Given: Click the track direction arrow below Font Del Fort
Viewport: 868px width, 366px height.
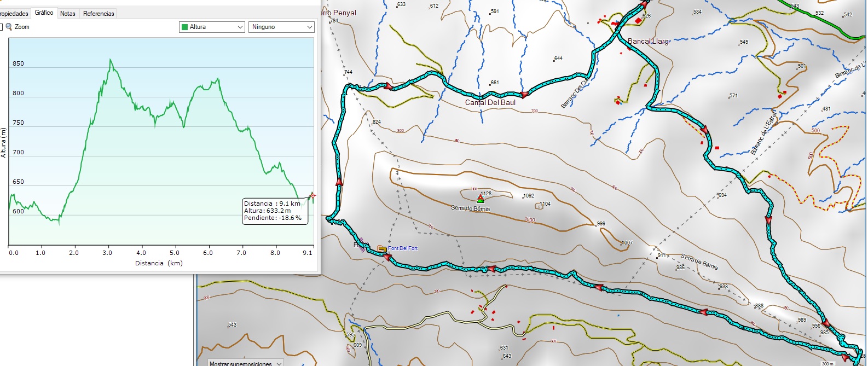Looking at the screenshot, I should 387,257.
